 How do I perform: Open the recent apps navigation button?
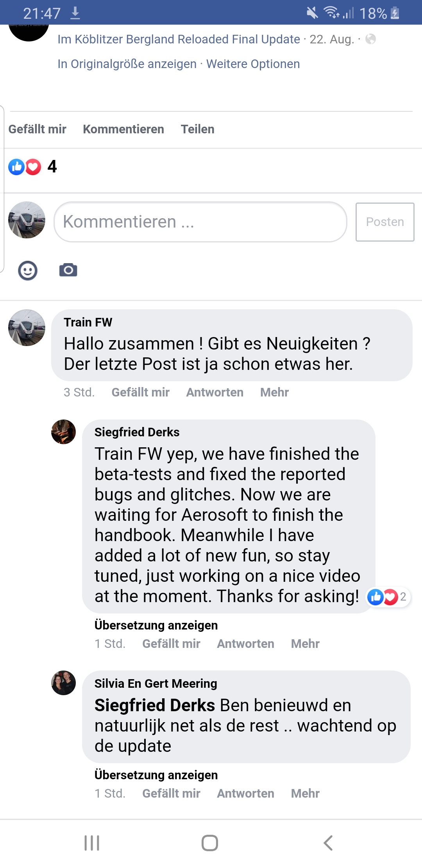pos(92,843)
